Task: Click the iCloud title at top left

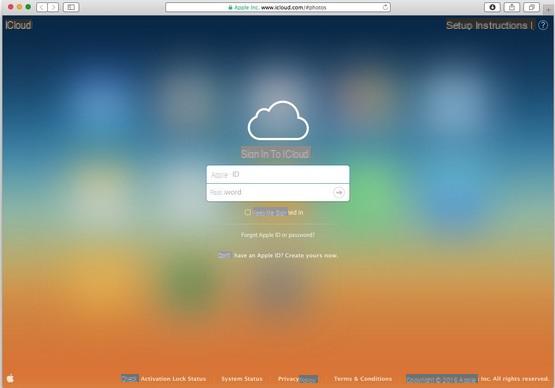Action: [18, 25]
